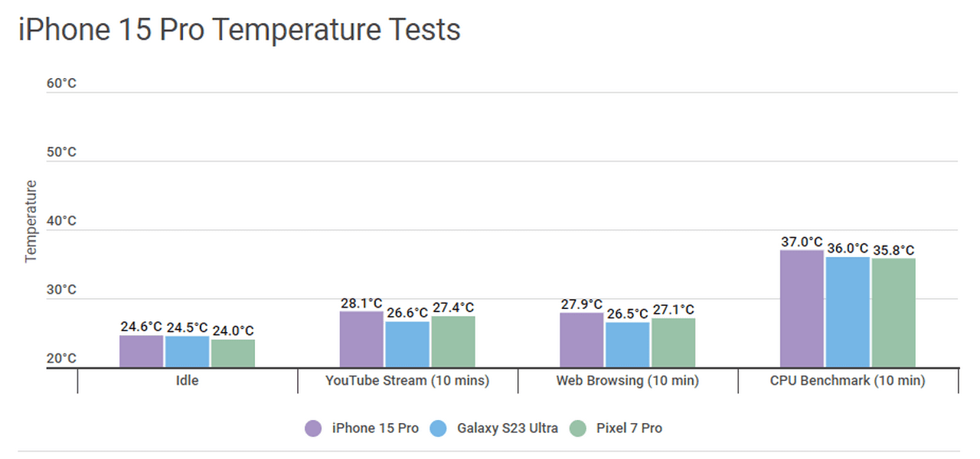Toggle the Pixel 7 Pro legend label
Image resolution: width=980 pixels, height=459 pixels.
629,428
